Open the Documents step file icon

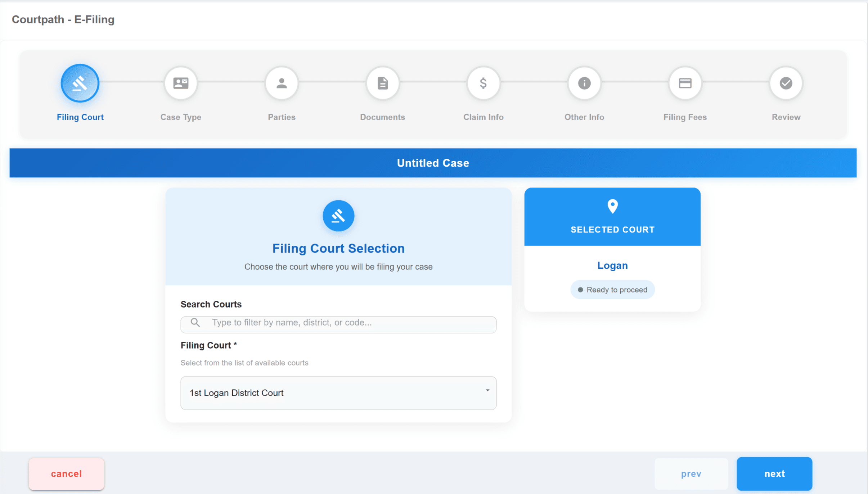click(x=382, y=83)
